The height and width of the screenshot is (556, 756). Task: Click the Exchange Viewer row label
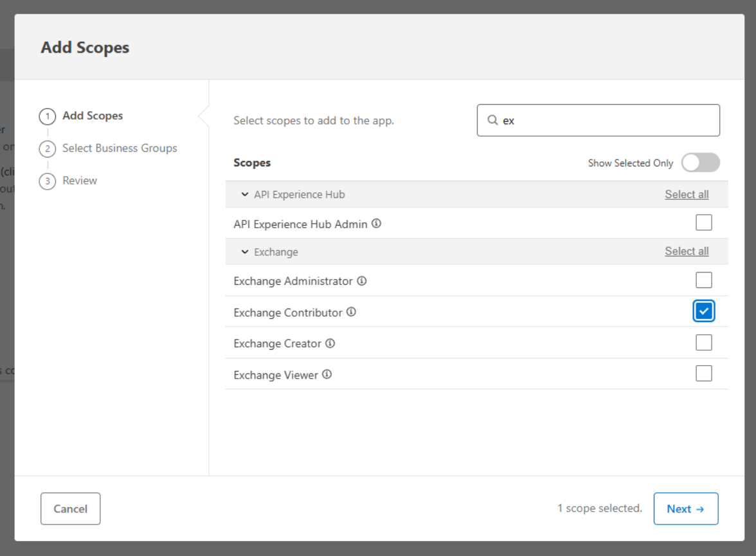tap(276, 375)
